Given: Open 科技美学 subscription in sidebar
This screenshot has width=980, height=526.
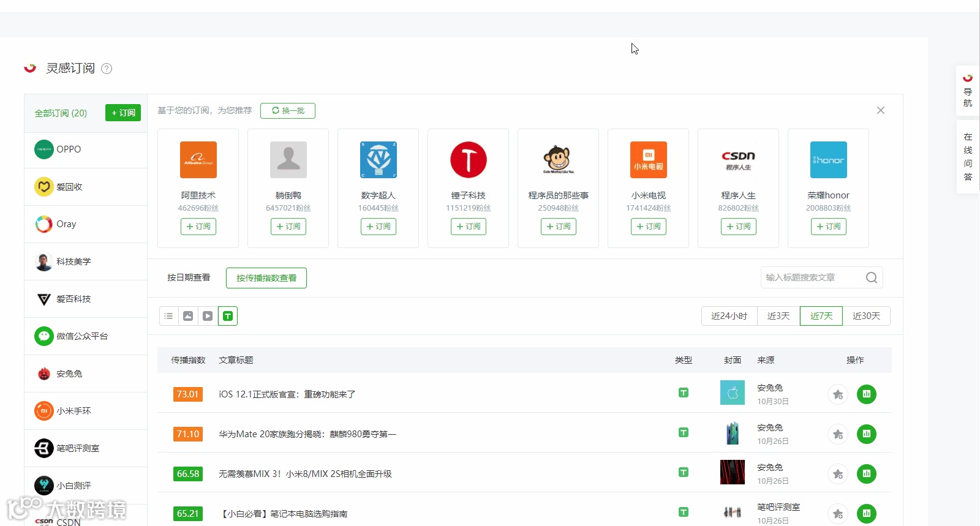Looking at the screenshot, I should tap(86, 261).
